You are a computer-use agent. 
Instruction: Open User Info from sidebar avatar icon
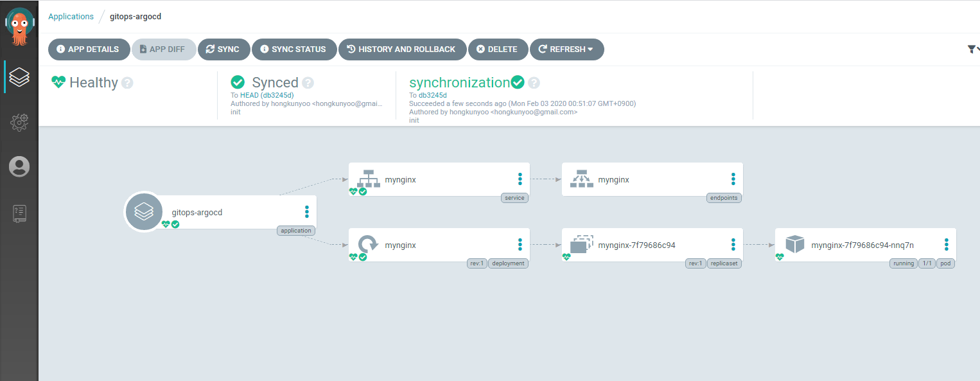pyautogui.click(x=19, y=166)
